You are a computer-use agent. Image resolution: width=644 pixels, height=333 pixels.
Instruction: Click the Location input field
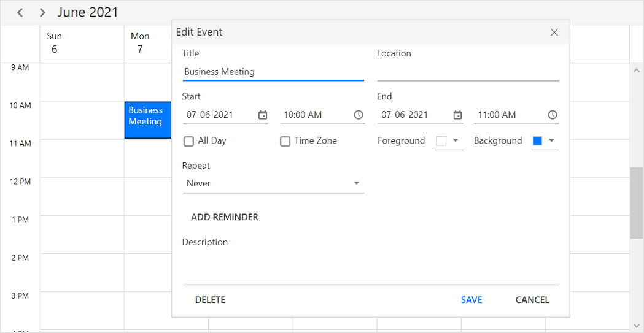[468, 72]
